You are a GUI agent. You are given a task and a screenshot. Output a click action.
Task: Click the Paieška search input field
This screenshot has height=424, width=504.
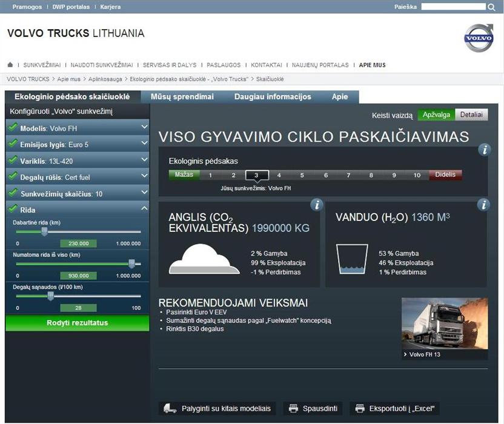pos(454,7)
